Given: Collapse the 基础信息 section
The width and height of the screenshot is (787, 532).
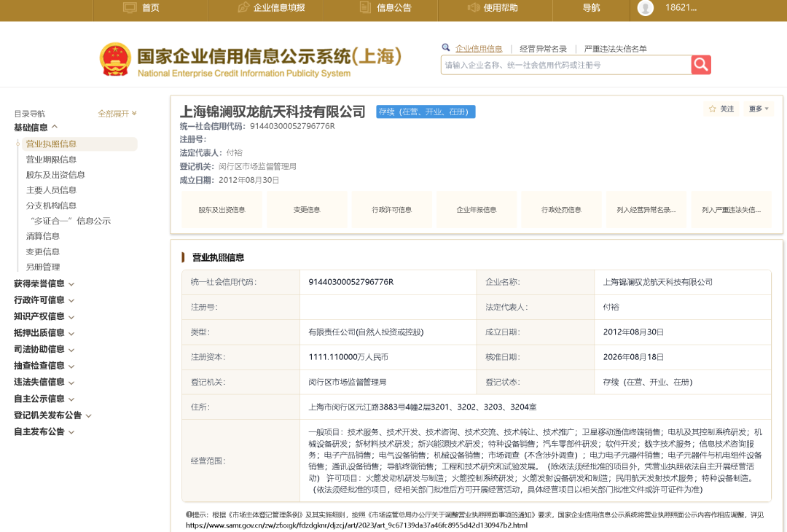Looking at the screenshot, I should coord(36,128).
